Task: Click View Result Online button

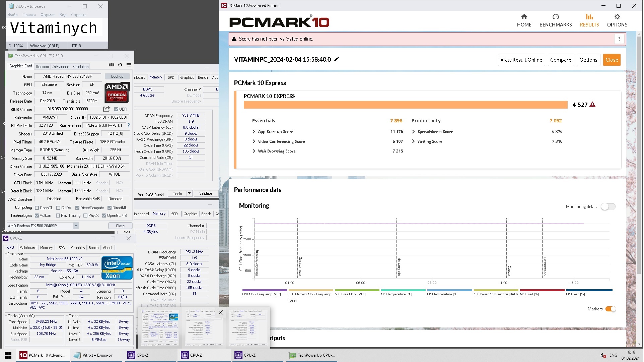Action: tap(522, 60)
